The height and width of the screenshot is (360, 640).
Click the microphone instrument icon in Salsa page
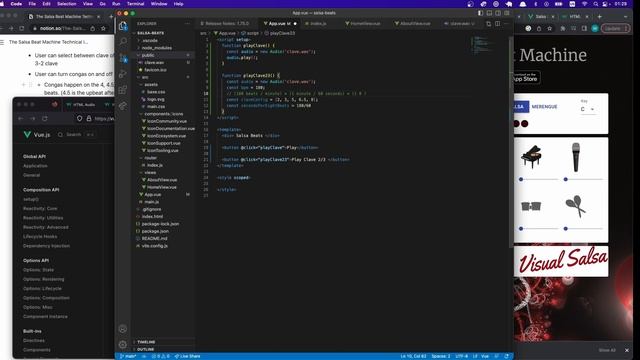(576, 157)
